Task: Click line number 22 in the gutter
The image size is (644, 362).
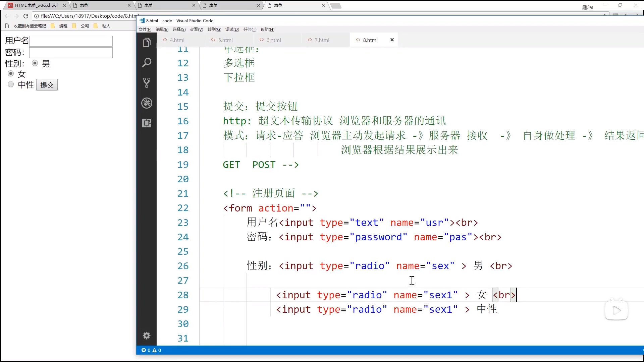Action: (x=183, y=208)
